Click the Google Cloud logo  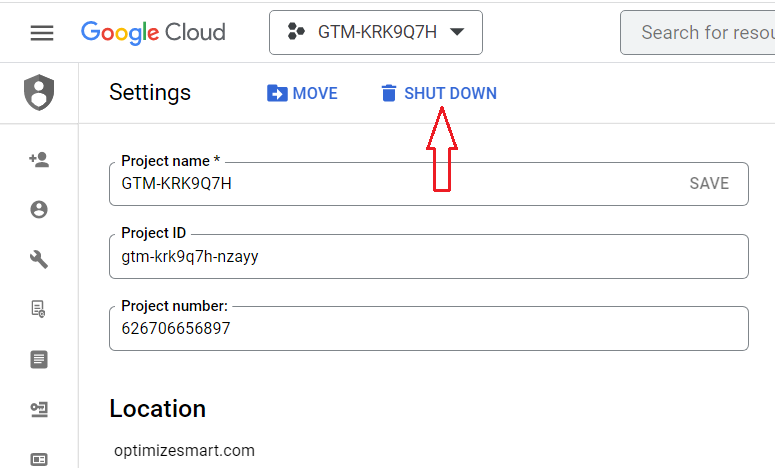(153, 33)
